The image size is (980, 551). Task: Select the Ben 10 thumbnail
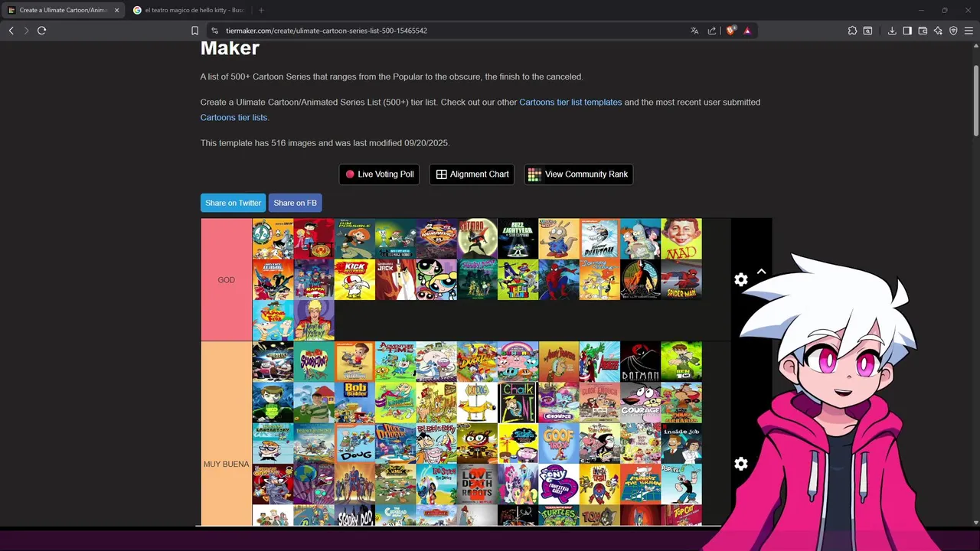pos(681,361)
